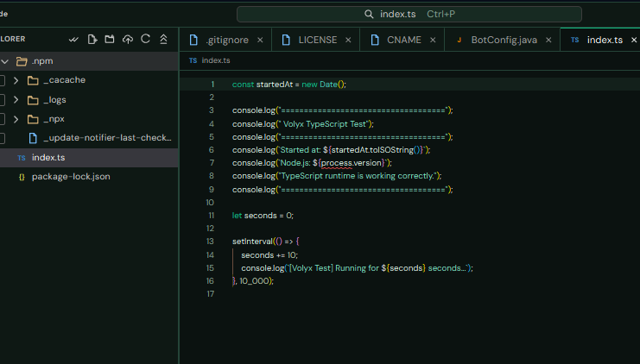Close the .gitignore tab
The image size is (640, 364).
(x=260, y=40)
